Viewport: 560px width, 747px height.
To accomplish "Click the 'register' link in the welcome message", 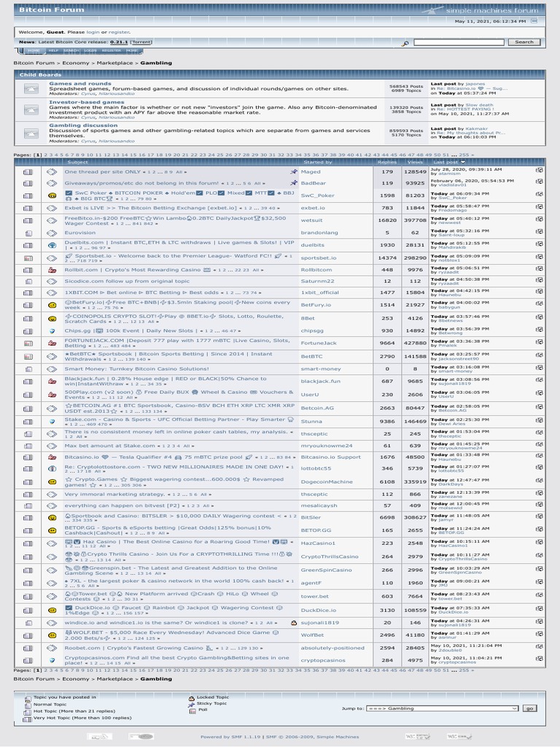I will point(119,32).
